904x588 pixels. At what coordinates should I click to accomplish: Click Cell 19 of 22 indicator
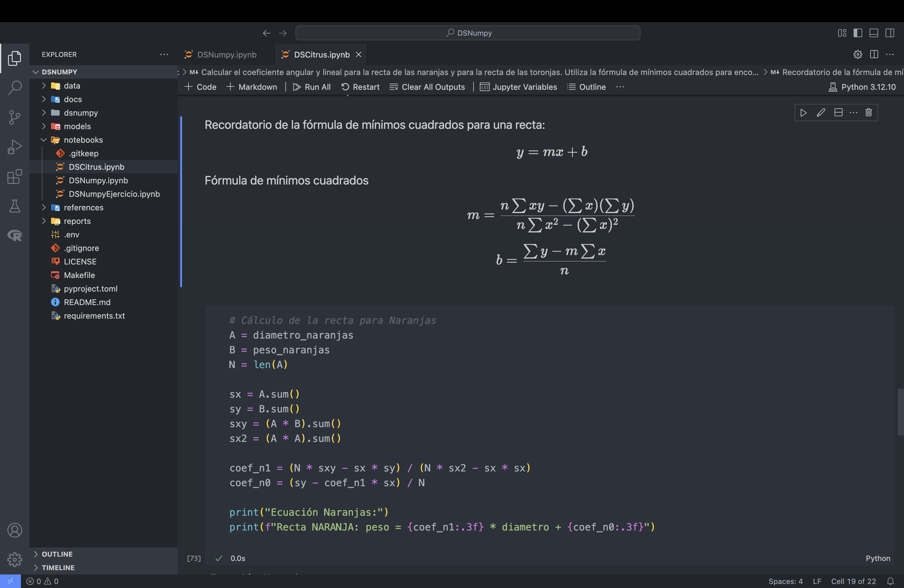click(854, 581)
